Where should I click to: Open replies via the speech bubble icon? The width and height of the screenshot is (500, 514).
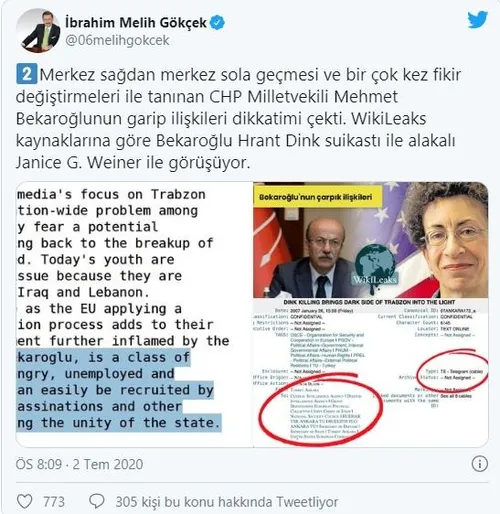(x=97, y=501)
